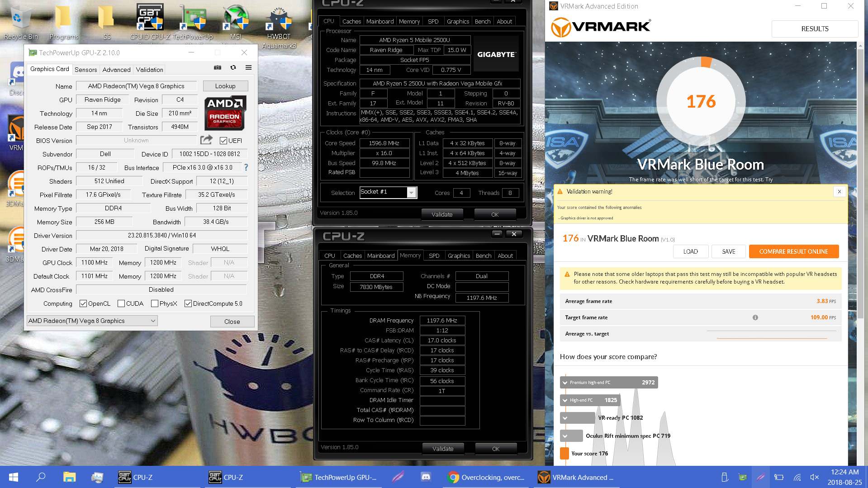The width and height of the screenshot is (868, 488).
Task: Click the GPU-Z tray icon
Action: (743, 477)
